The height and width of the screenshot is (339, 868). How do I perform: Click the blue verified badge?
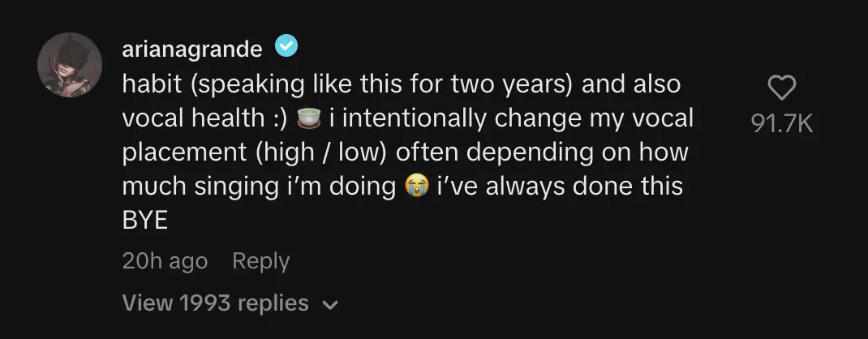286,48
